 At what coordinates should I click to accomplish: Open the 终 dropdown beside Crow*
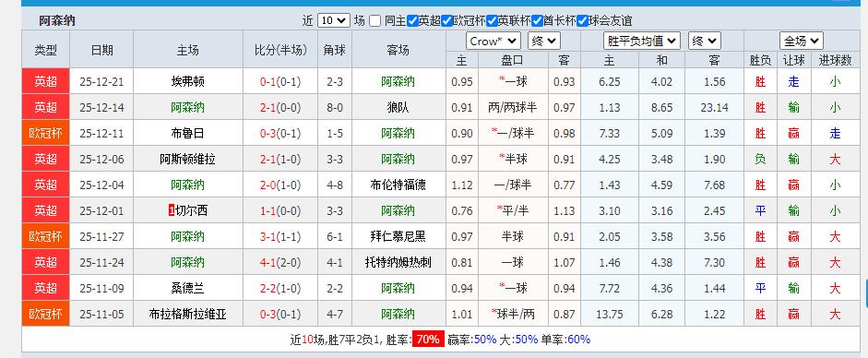point(544,41)
